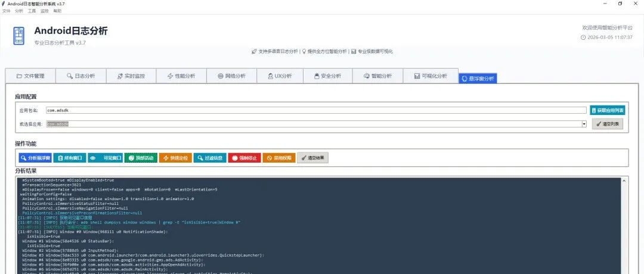Click the Window #3 QuickstepLauncher log line
Image resolution: width=644 pixels, height=274 pixels.
pos(143,255)
